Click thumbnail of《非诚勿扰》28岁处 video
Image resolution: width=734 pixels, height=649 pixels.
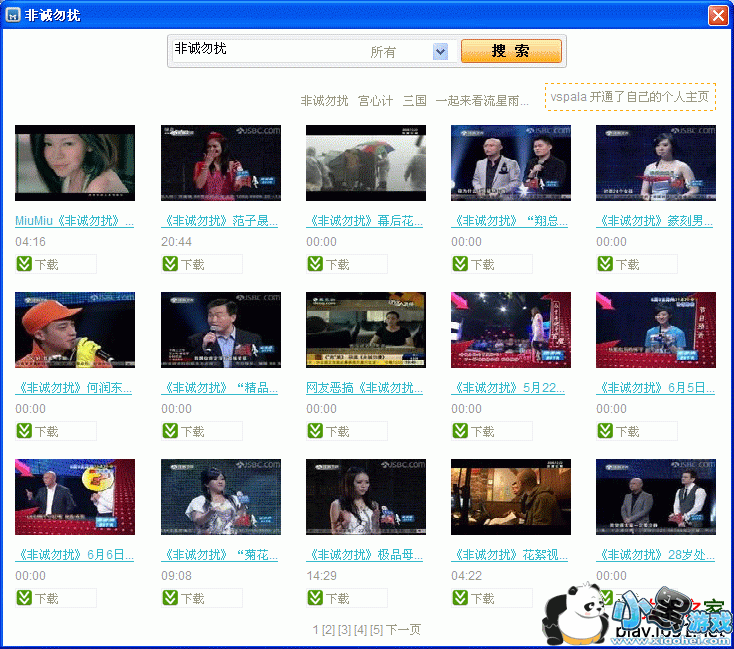[x=656, y=497]
